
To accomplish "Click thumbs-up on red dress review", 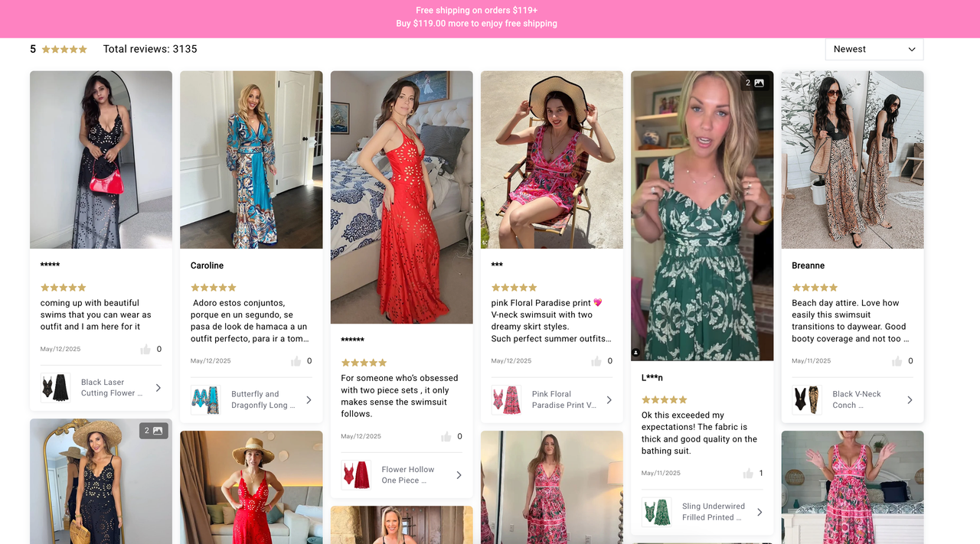I will 446,437.
